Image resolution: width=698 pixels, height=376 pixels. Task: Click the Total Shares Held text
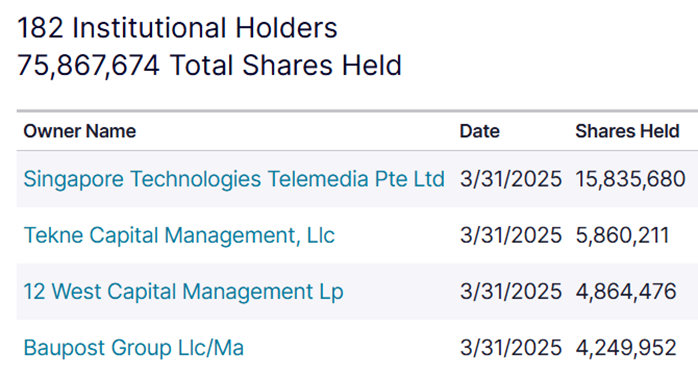(x=285, y=65)
